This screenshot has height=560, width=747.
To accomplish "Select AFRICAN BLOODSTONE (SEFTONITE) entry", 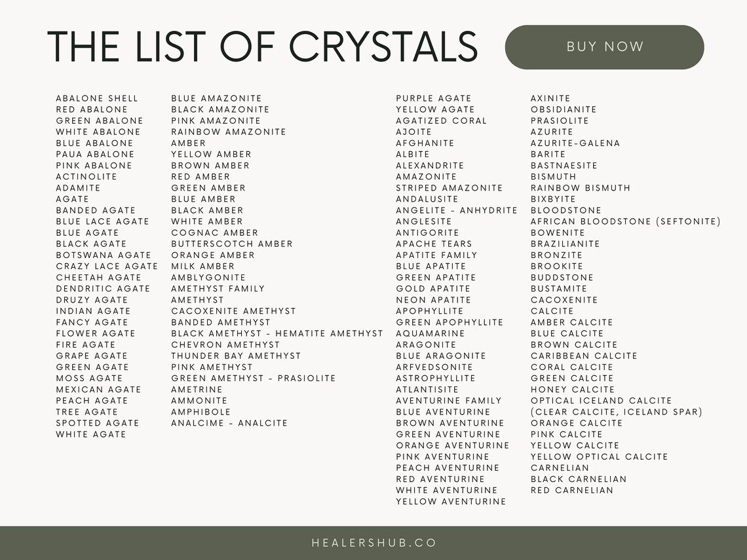I will tap(626, 221).
